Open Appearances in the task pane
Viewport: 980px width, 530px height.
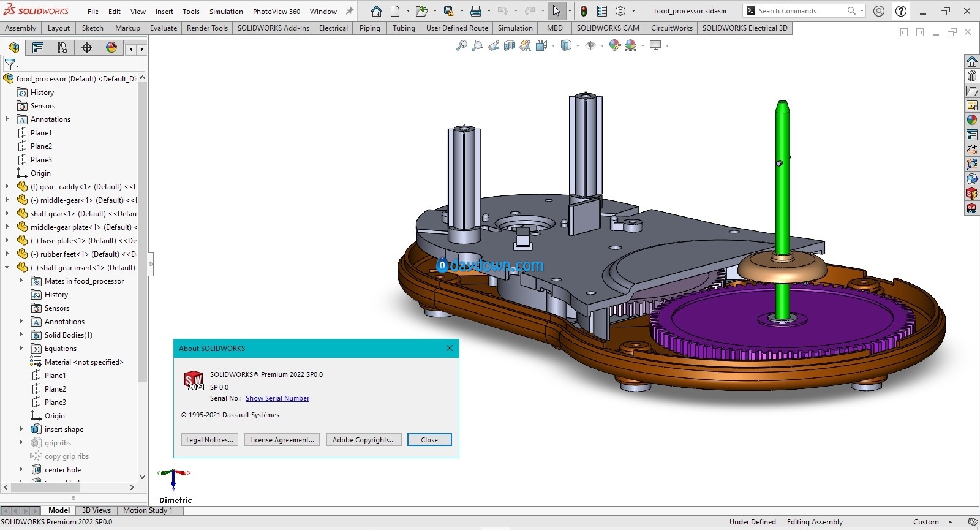pos(972,120)
